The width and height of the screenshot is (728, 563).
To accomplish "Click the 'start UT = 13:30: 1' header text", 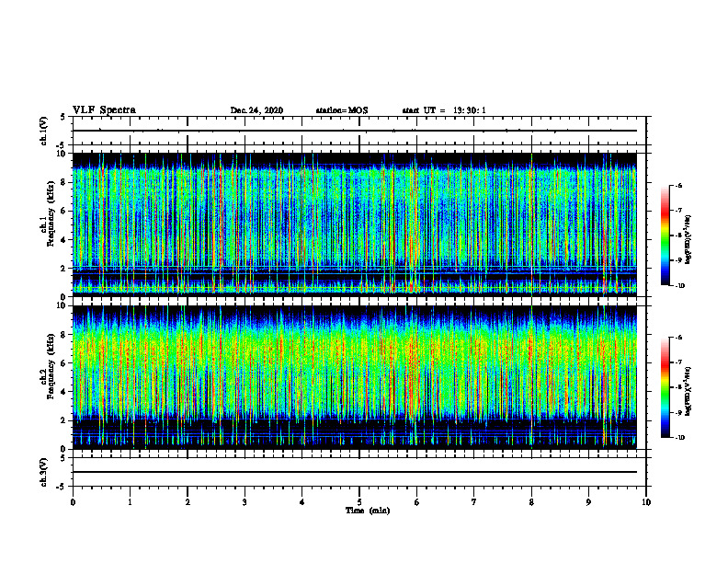I will [444, 110].
